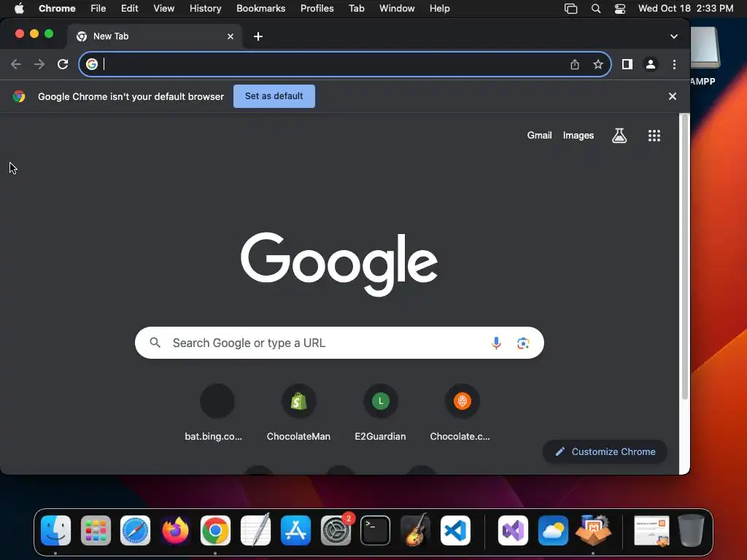This screenshot has height=560, width=747.
Task: Open the Tab menu
Action: (x=356, y=9)
